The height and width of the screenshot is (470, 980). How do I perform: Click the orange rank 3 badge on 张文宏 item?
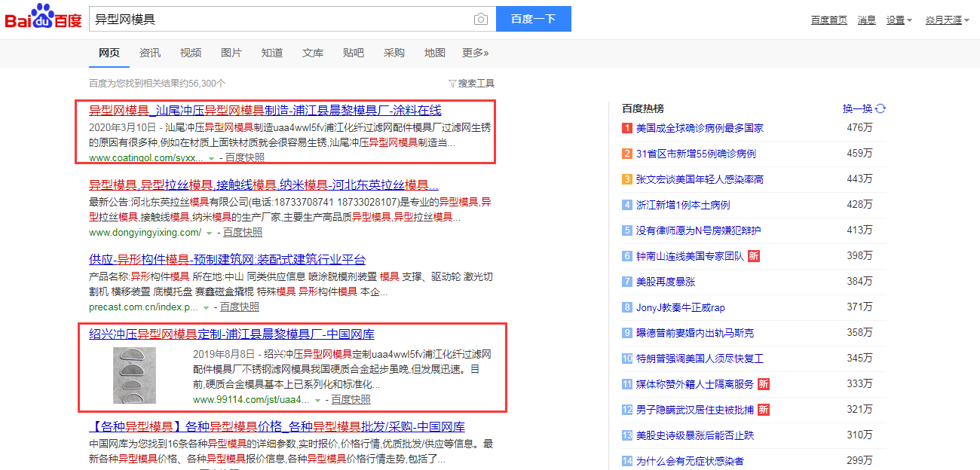tap(626, 179)
